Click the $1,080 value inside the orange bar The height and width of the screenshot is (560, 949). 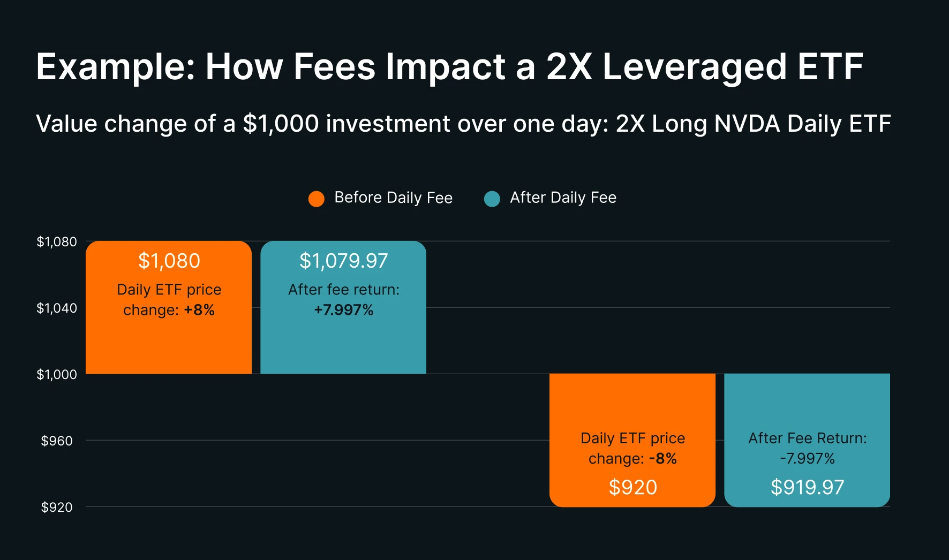tap(169, 261)
